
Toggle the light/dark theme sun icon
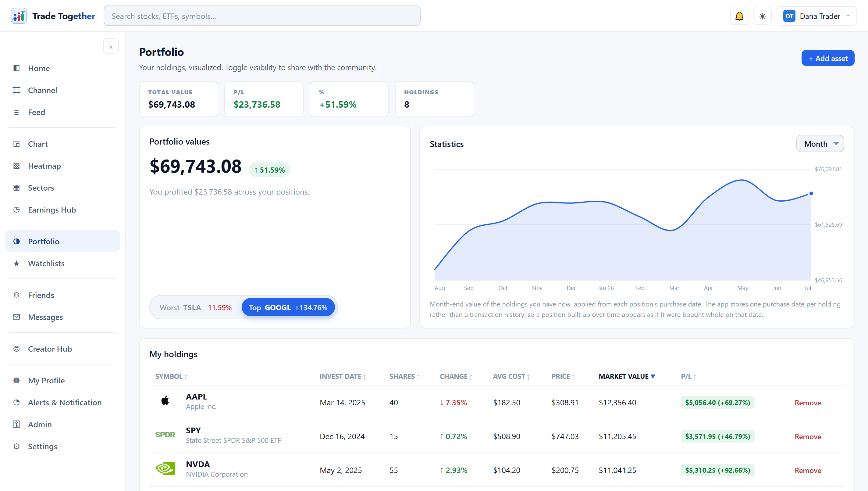coord(762,16)
